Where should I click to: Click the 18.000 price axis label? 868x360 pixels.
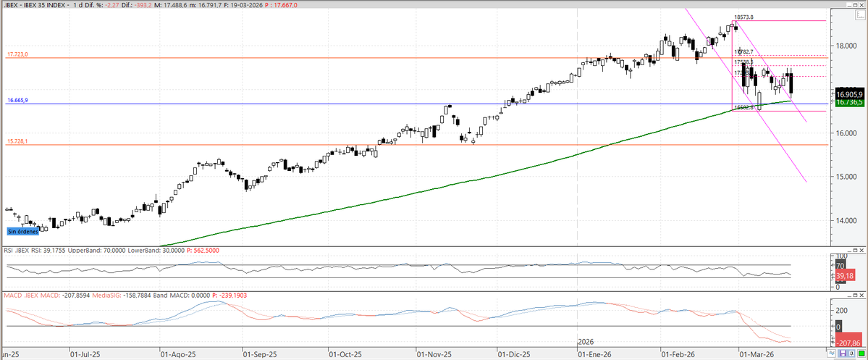coord(847,46)
